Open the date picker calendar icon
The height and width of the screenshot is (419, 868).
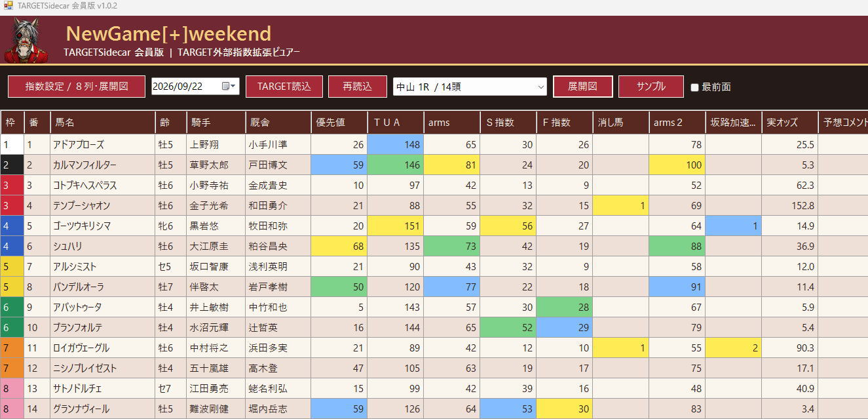pyautogui.click(x=225, y=87)
